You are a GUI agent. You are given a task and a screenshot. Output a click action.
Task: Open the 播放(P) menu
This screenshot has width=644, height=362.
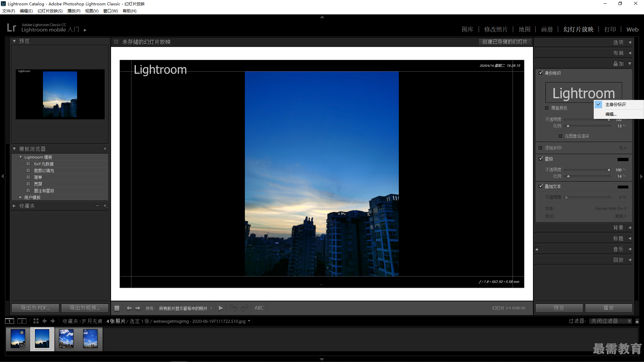(74, 11)
